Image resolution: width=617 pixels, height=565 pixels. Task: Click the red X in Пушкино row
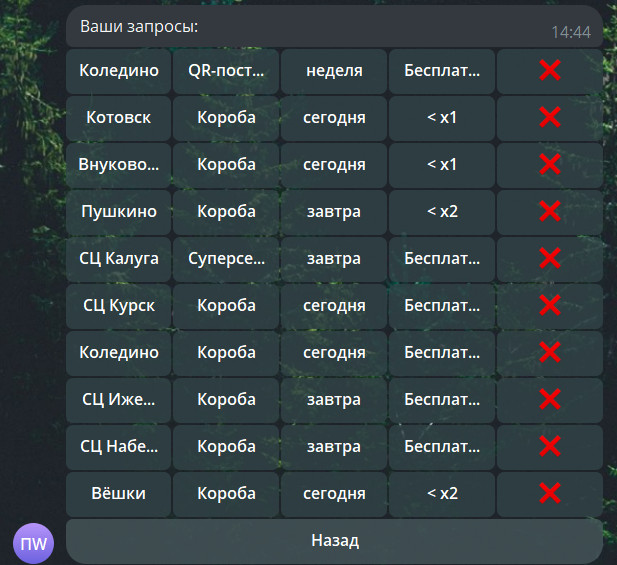click(x=549, y=211)
